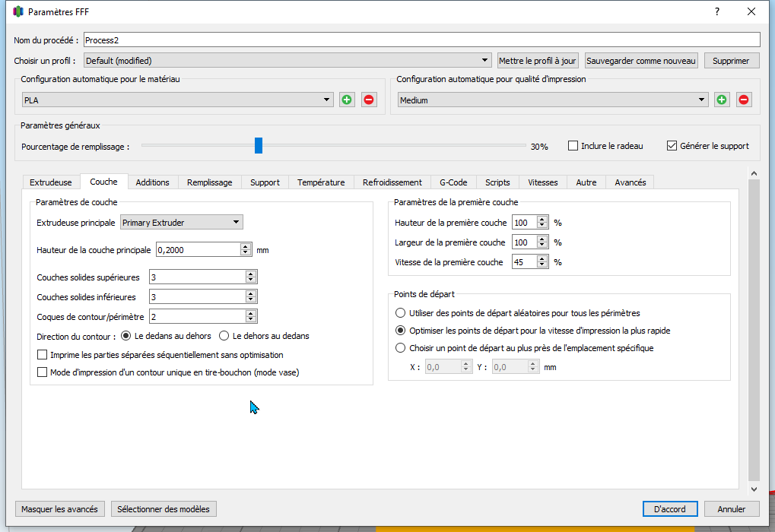Click the vertical scrollbar down arrow
775x532 pixels.
click(x=754, y=489)
